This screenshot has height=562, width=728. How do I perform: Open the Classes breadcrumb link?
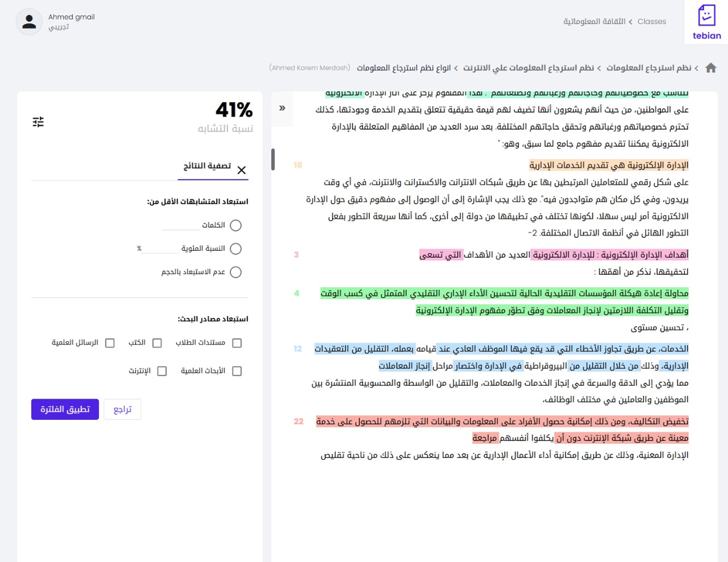click(652, 22)
